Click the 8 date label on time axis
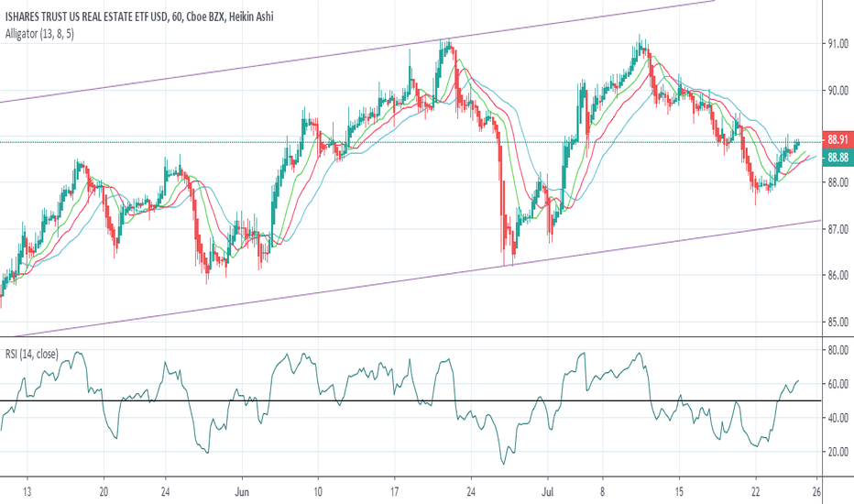 click(x=602, y=492)
